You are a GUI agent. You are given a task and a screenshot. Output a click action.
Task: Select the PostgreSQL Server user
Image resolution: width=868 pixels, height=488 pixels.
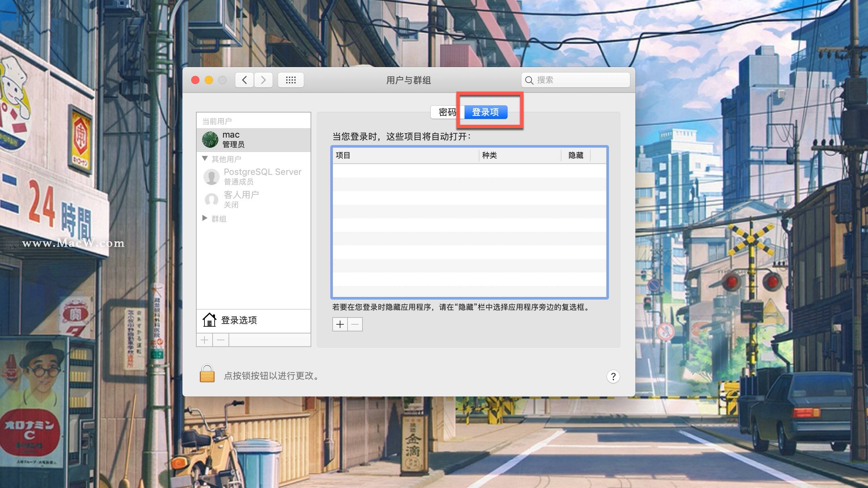pos(254,177)
